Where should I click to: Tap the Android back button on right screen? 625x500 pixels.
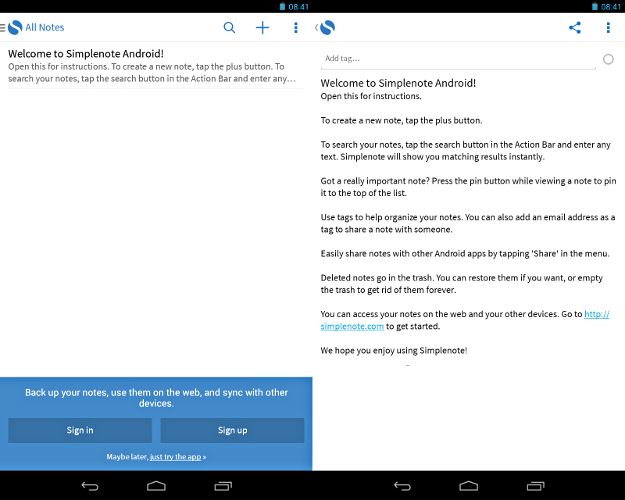[x=402, y=486]
